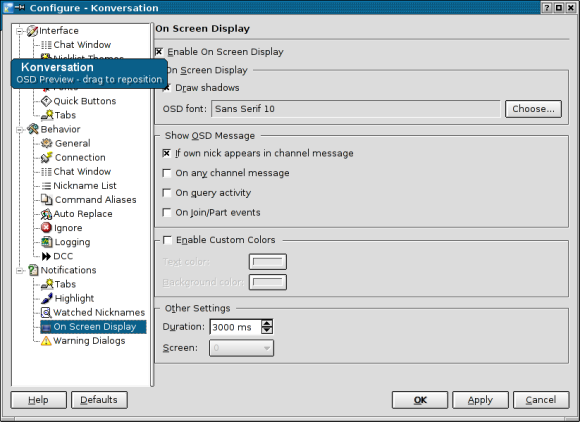Click the Quick Buttons diamond icon
Image resolution: width=580 pixels, height=422 pixels.
[x=46, y=101]
